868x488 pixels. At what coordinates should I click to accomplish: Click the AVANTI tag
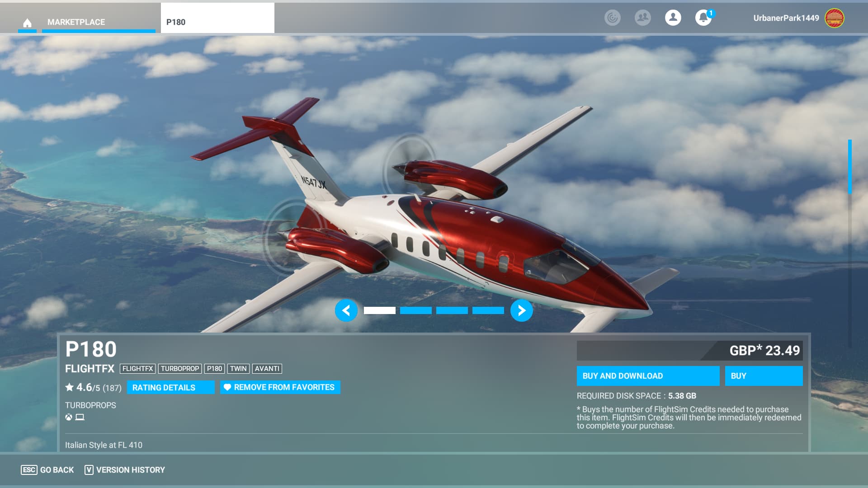267,369
